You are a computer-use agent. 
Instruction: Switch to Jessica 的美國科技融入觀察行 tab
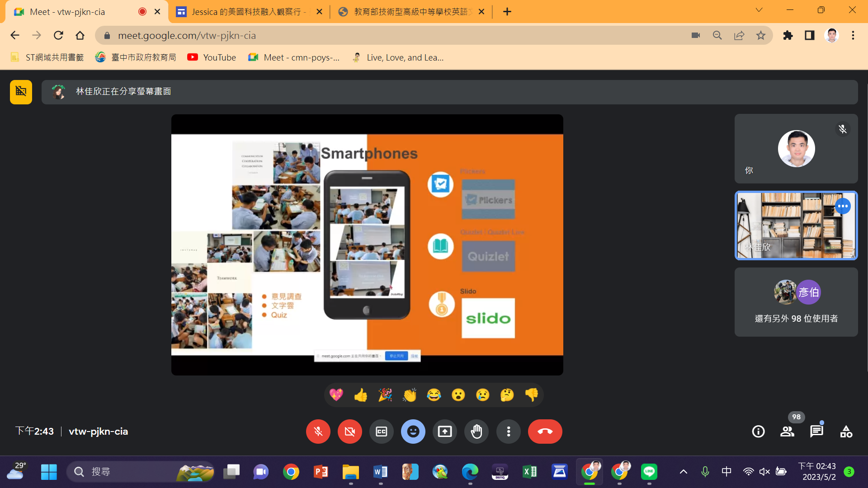246,12
